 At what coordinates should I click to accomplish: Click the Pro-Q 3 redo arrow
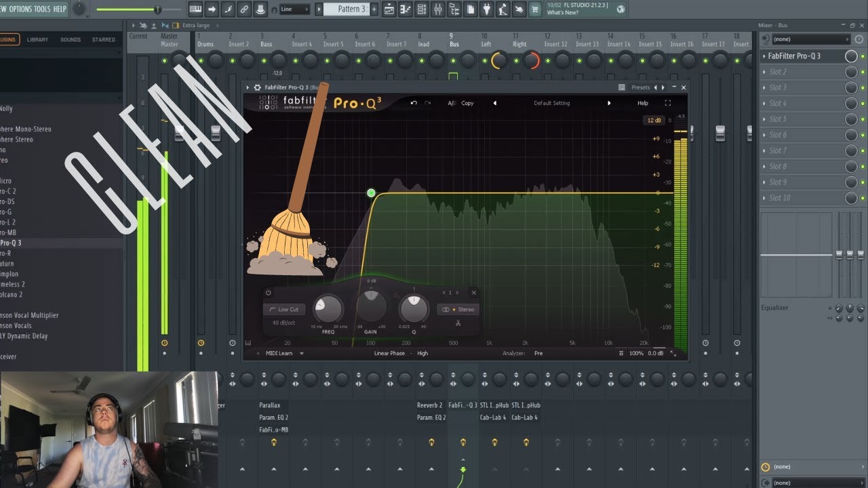pyautogui.click(x=427, y=103)
